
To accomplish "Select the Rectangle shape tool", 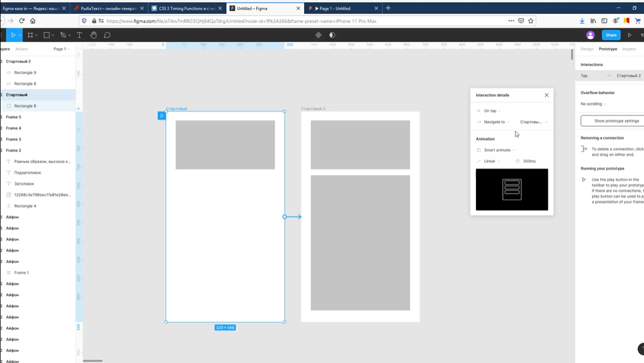I will [x=47, y=35].
